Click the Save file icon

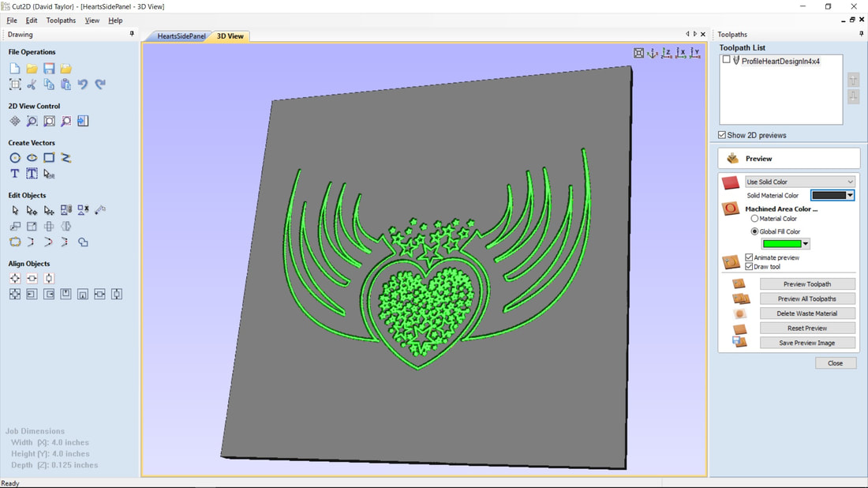tap(49, 69)
